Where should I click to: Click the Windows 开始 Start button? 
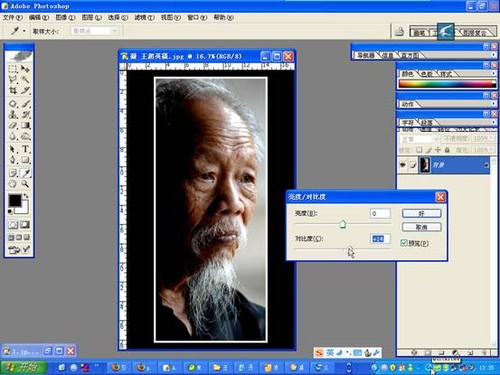23,367
